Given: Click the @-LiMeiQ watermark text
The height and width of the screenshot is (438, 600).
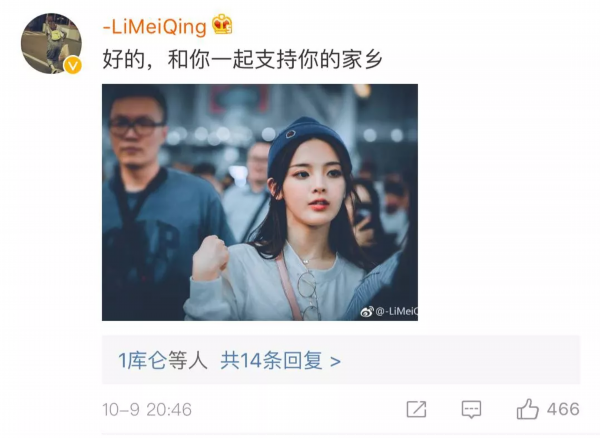Looking at the screenshot, I should click(x=396, y=311).
